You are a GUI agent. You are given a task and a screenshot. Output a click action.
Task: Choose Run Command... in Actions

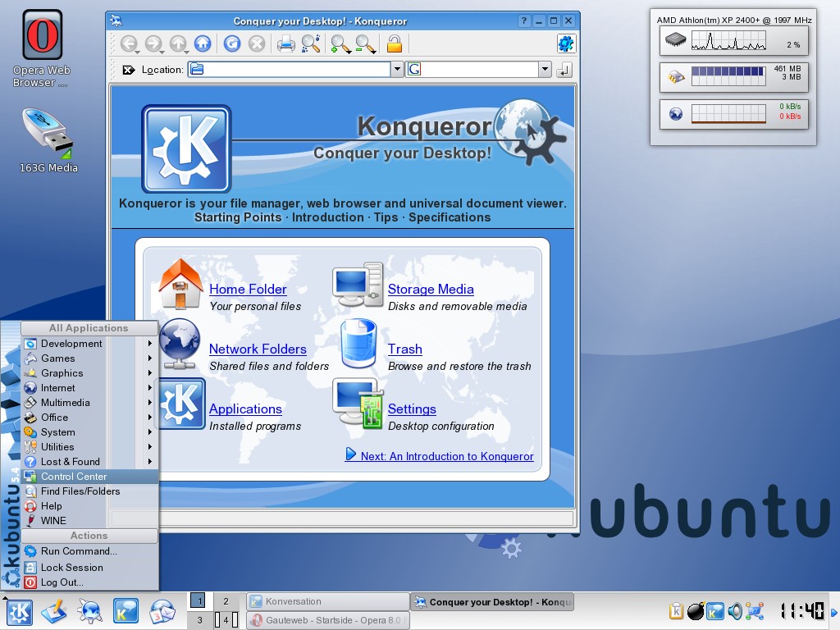(89, 551)
